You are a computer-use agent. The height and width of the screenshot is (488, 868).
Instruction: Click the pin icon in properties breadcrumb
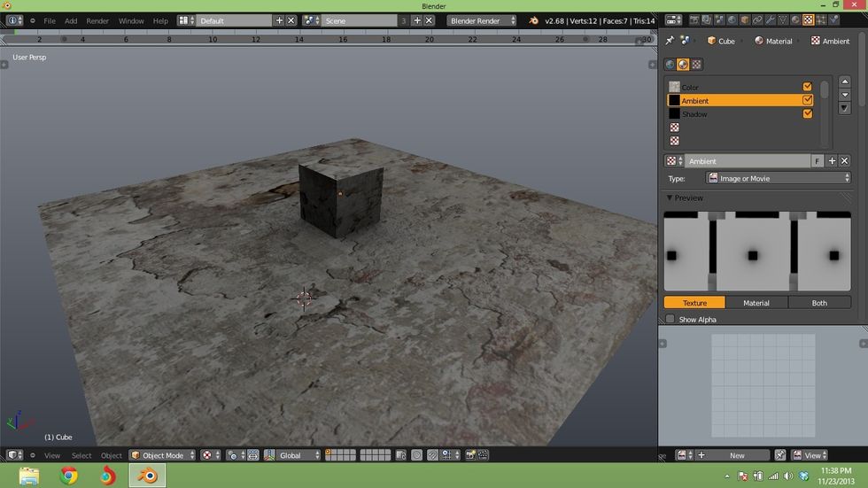click(670, 41)
